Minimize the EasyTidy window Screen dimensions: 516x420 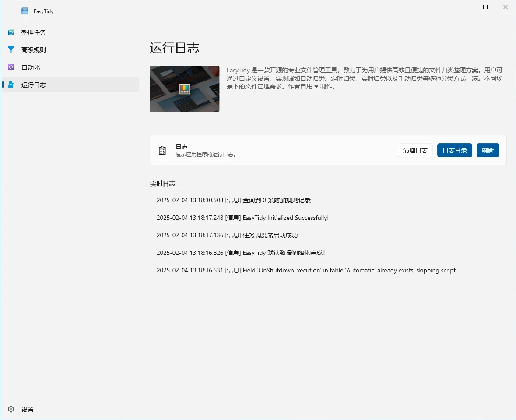[465, 7]
